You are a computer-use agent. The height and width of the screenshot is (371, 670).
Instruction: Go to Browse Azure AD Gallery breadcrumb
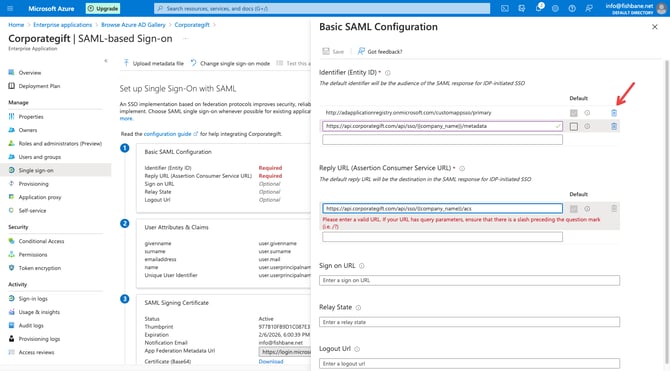(x=133, y=25)
